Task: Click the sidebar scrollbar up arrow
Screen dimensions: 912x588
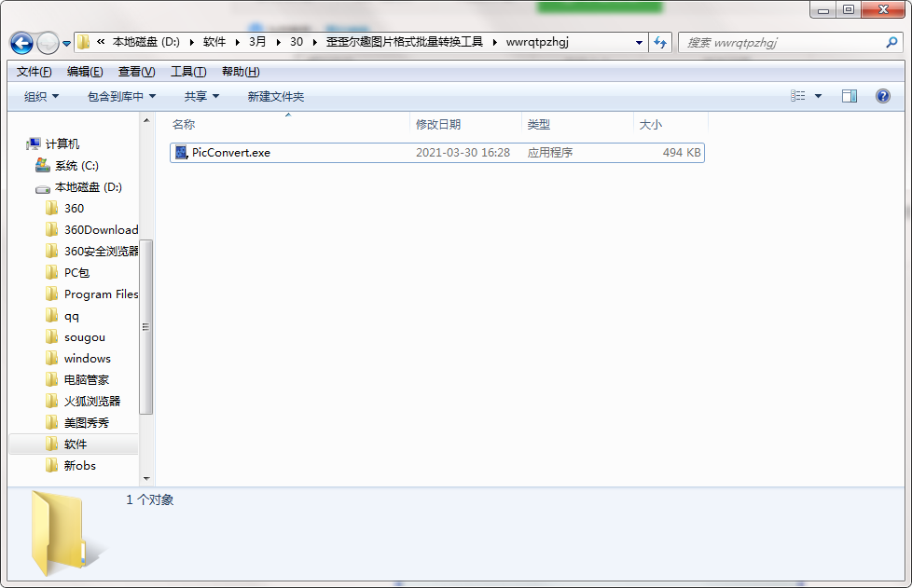Action: pyautogui.click(x=146, y=120)
